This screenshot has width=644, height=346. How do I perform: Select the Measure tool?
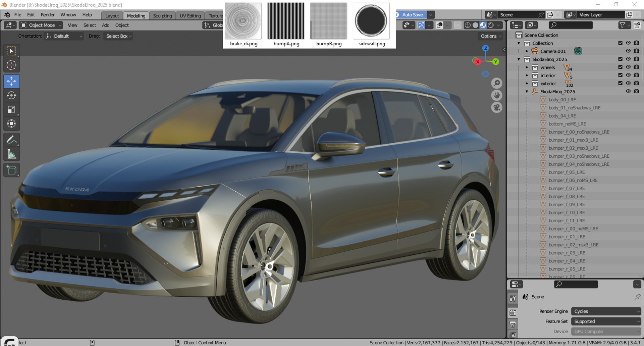(11, 154)
